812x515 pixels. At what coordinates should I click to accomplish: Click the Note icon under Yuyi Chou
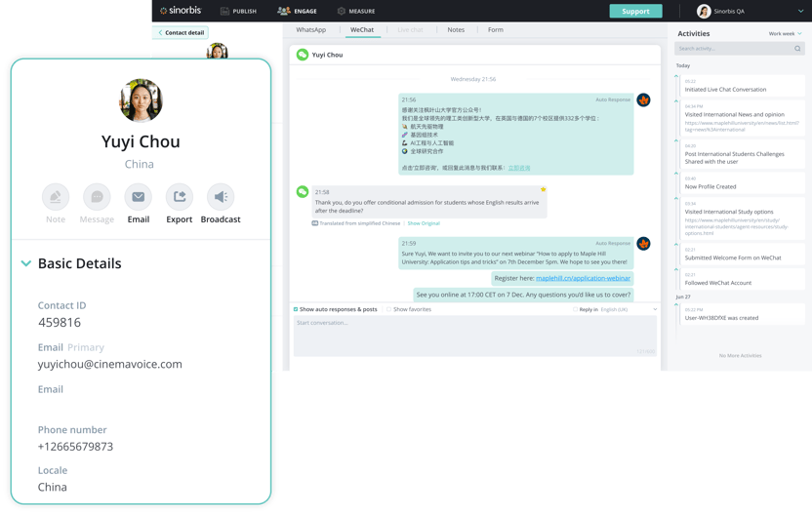[x=56, y=197]
